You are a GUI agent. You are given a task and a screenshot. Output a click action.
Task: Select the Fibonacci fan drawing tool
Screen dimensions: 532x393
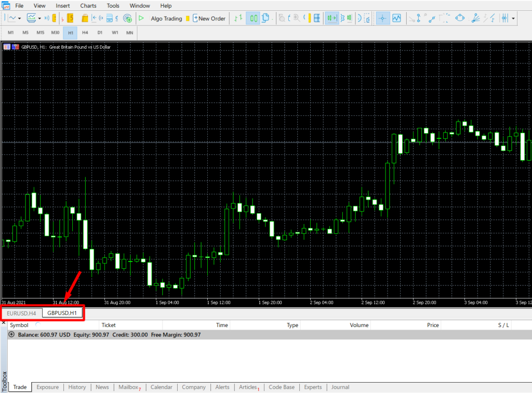coord(476,18)
